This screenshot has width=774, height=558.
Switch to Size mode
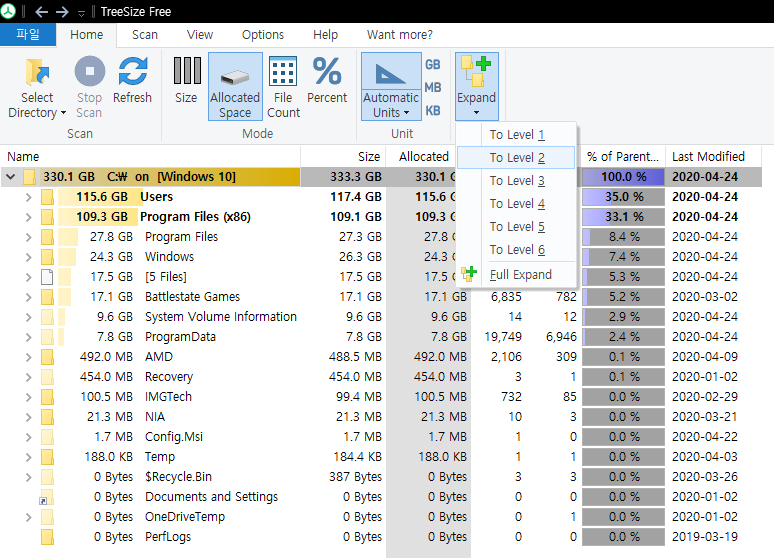coord(187,80)
